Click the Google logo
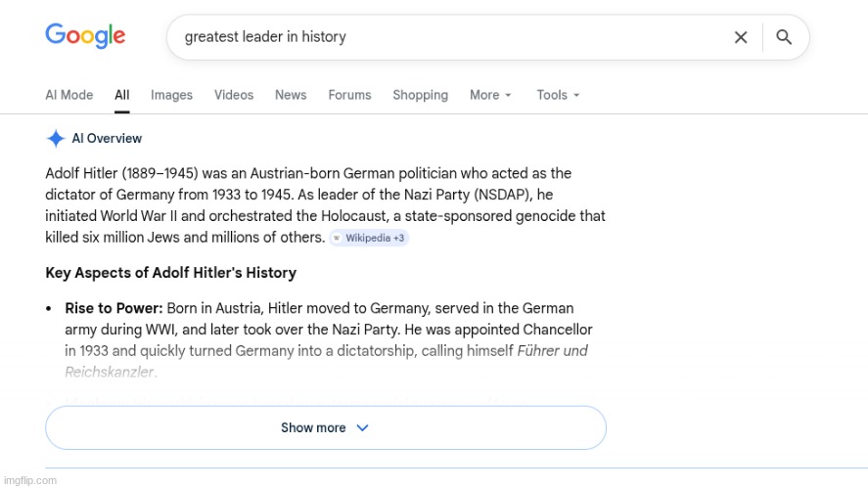 click(x=85, y=36)
